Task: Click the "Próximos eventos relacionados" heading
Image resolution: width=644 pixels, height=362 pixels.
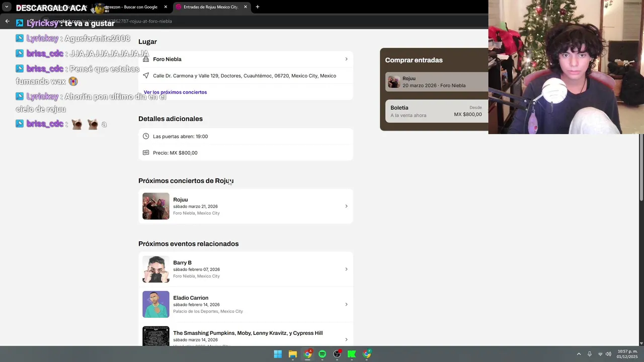Action: click(189, 244)
